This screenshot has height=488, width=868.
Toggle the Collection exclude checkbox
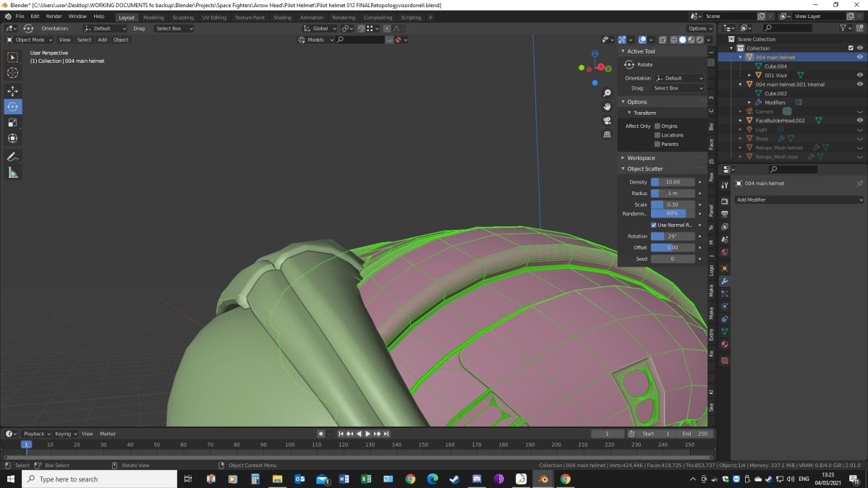851,48
